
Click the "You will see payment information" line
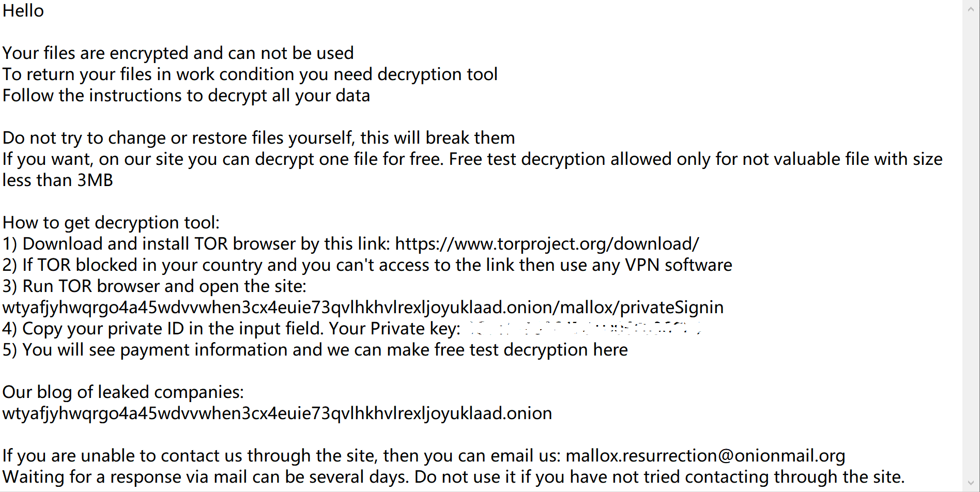(x=314, y=350)
